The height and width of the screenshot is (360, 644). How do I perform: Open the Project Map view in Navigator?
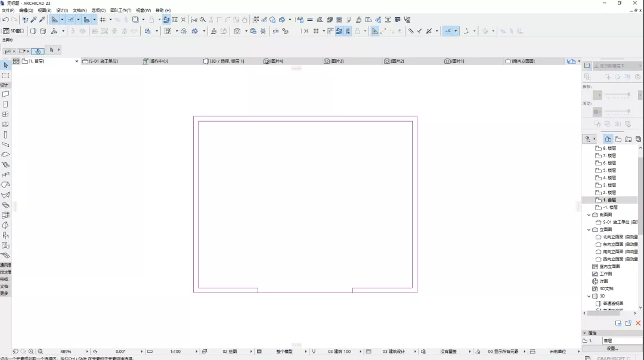(608, 139)
